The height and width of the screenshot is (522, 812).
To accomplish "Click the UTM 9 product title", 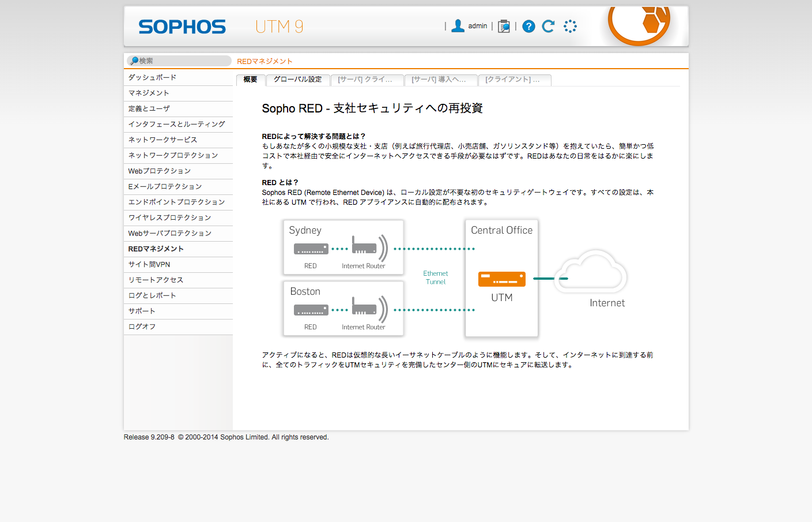I will point(279,27).
